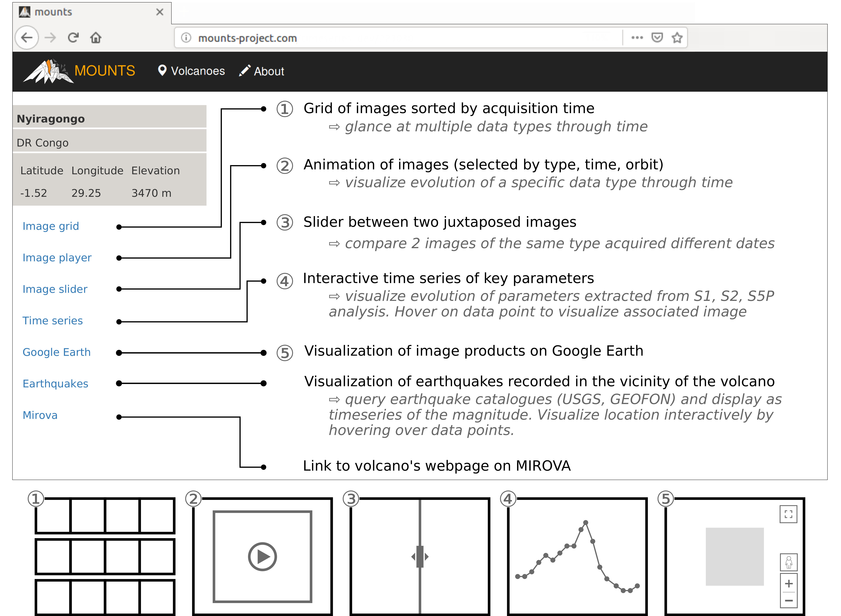Viewport: 841px width, 616px height.
Task: Go to browser home page icon
Action: pos(96,38)
